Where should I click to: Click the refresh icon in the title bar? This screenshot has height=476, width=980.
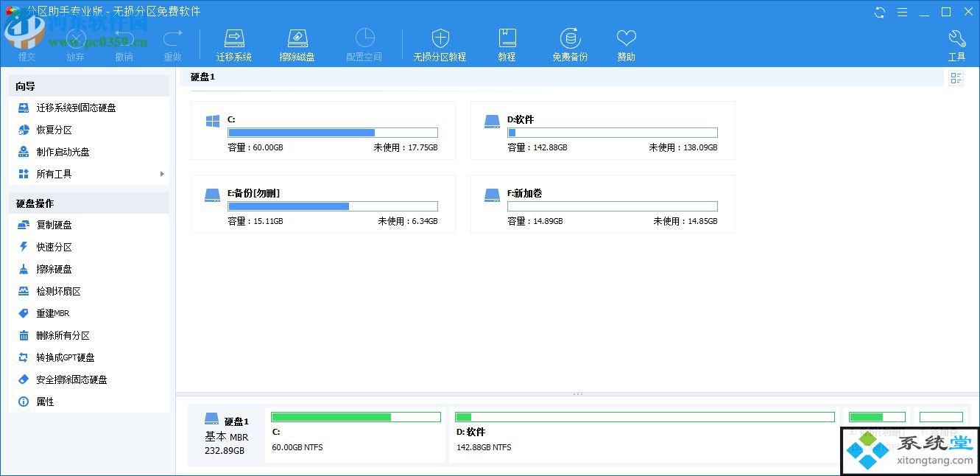[x=880, y=12]
